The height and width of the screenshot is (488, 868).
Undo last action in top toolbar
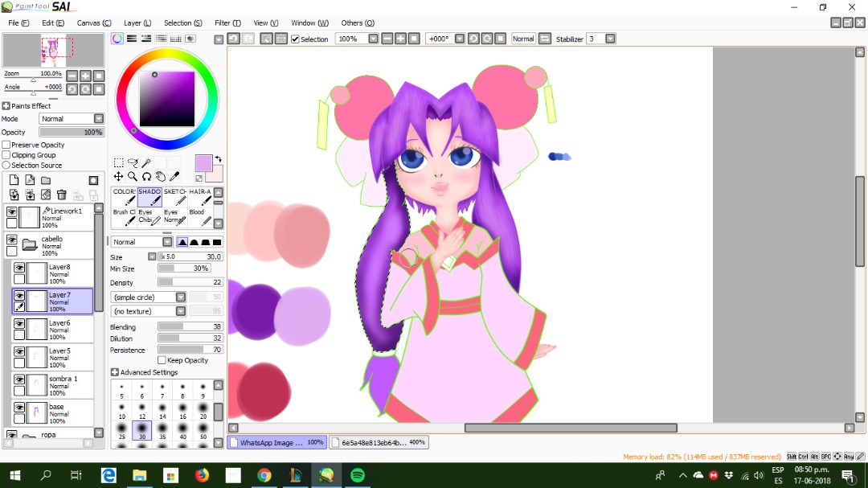pyautogui.click(x=234, y=39)
